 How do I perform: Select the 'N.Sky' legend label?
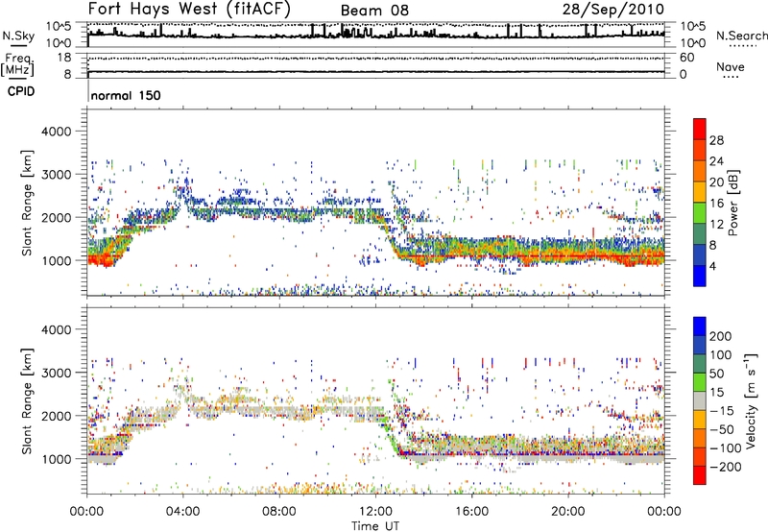coord(18,36)
